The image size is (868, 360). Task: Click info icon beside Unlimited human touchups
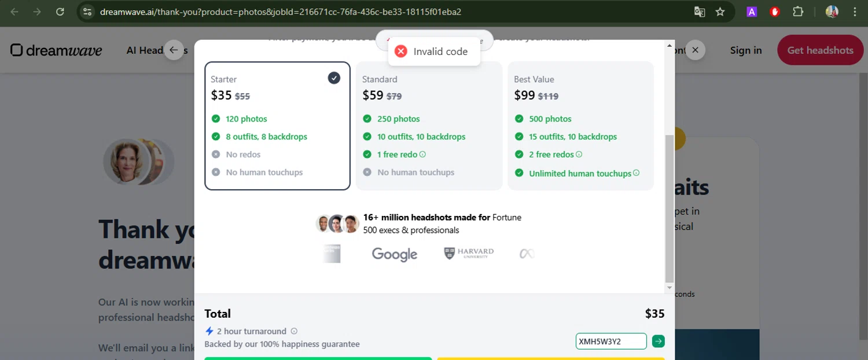[636, 172]
